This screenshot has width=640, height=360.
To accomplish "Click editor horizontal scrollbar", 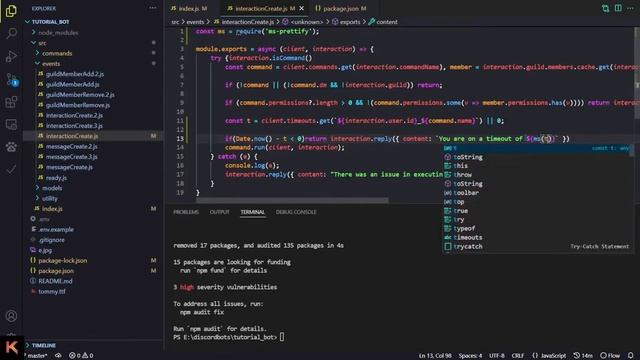I will point(292,200).
